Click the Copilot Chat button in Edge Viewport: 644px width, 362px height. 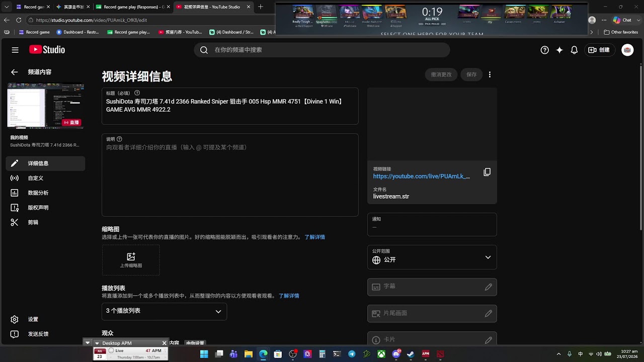[x=622, y=20]
